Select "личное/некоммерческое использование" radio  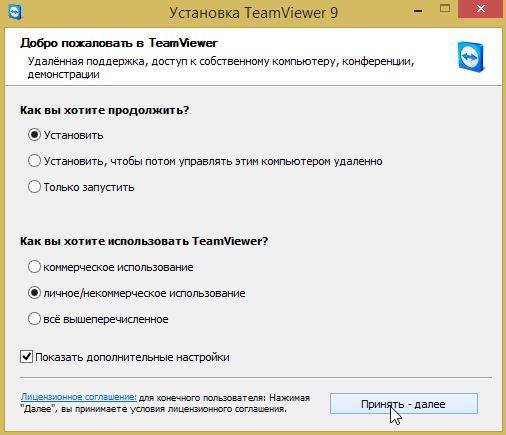34,293
